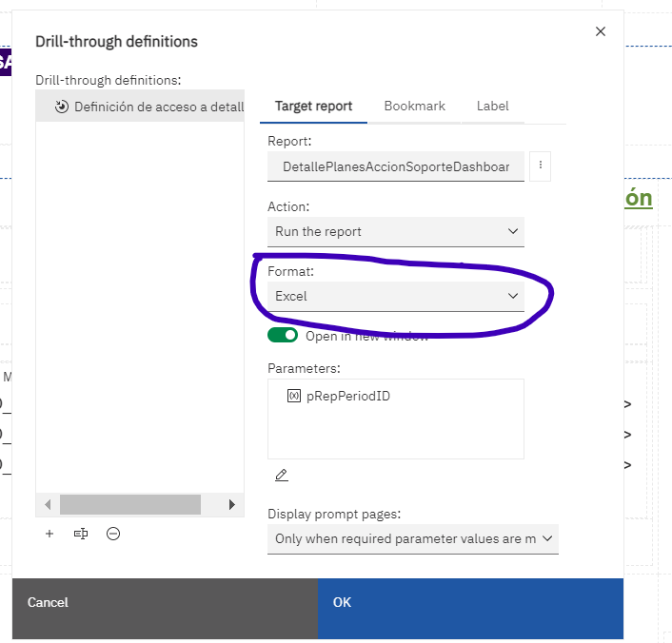The image size is (672, 643).
Task: Click the parameter icon beside pRepPeriodID
Action: [x=294, y=396]
